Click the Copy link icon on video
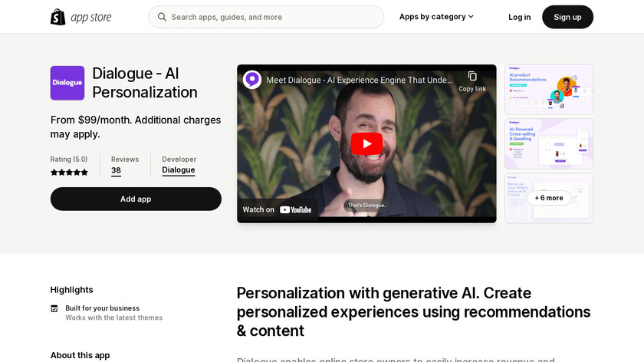The height and width of the screenshot is (362, 644). (472, 76)
